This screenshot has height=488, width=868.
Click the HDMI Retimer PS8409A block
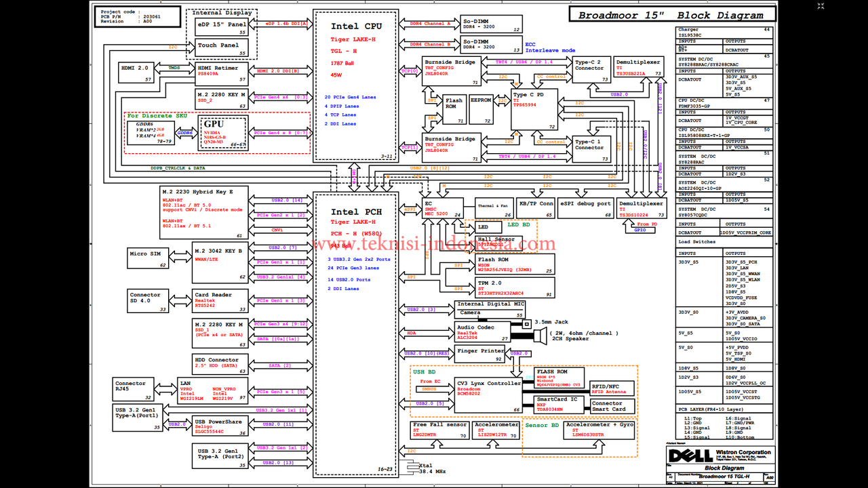pos(222,73)
